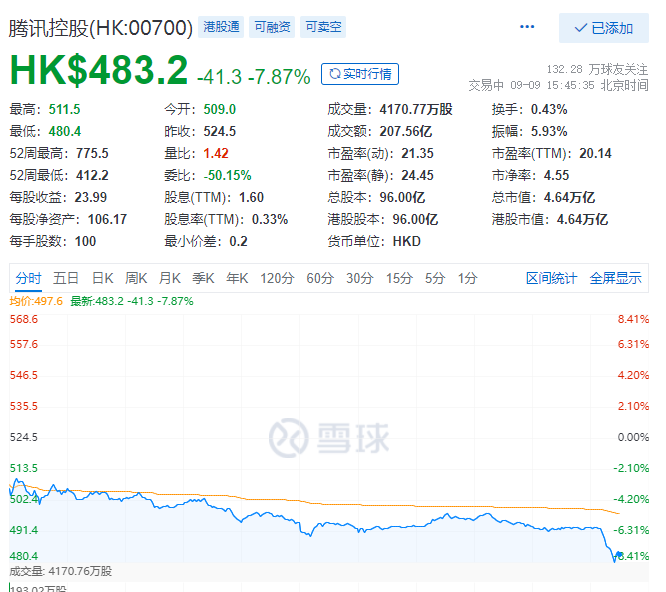Viewport: 666px width, 592px height.
Task: Click the 雪球 watermark logo on chart
Action: tap(328, 438)
